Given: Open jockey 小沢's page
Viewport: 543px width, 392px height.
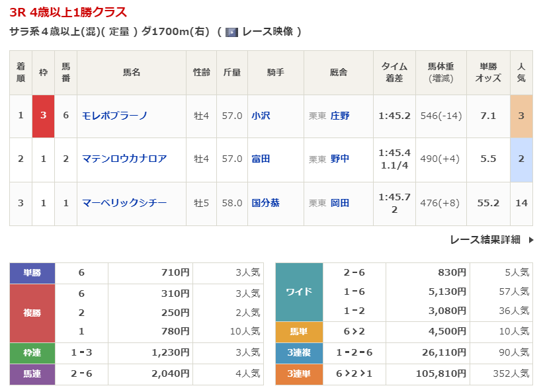Looking at the screenshot, I should pyautogui.click(x=261, y=116).
